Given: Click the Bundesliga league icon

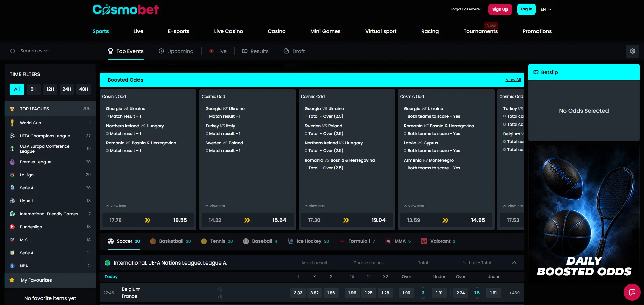Looking at the screenshot, I should coord(12,227).
